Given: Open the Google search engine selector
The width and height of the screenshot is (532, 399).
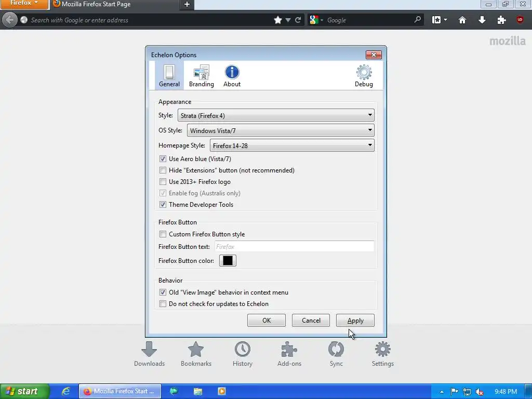Looking at the screenshot, I should pos(316,20).
